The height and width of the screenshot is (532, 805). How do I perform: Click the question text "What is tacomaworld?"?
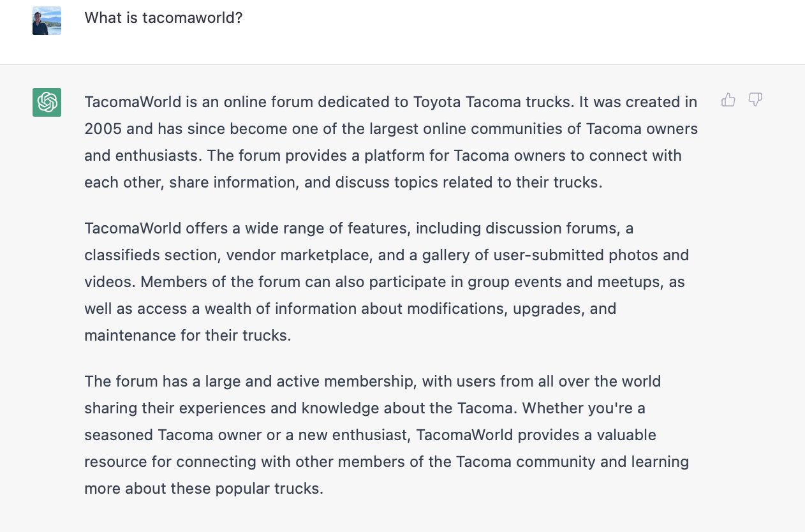click(x=164, y=18)
